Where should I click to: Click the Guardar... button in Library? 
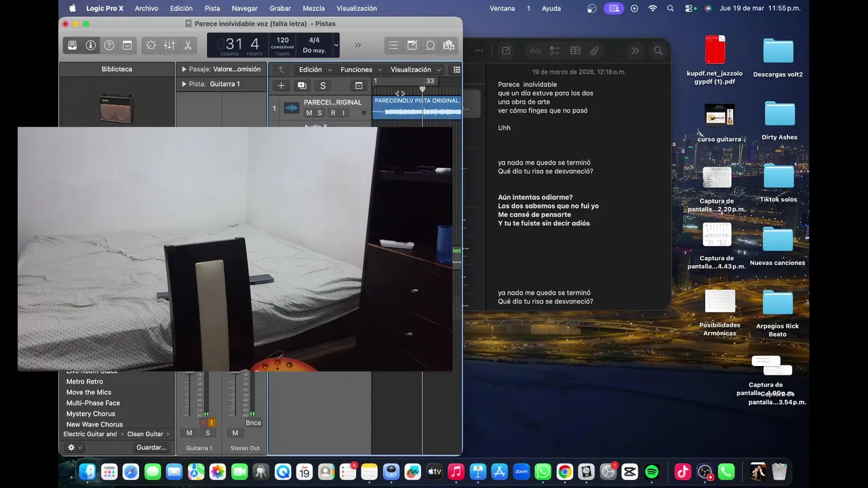[151, 447]
